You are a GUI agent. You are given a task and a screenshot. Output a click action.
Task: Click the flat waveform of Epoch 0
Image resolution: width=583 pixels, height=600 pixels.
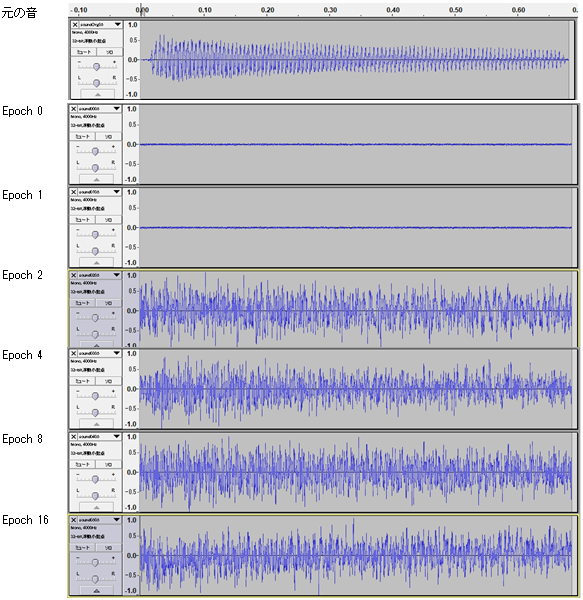click(356, 144)
